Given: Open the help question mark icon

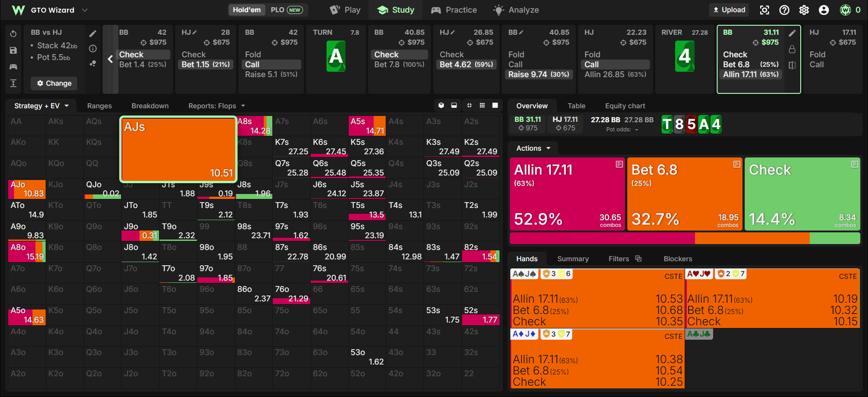Looking at the screenshot, I should point(784,10).
